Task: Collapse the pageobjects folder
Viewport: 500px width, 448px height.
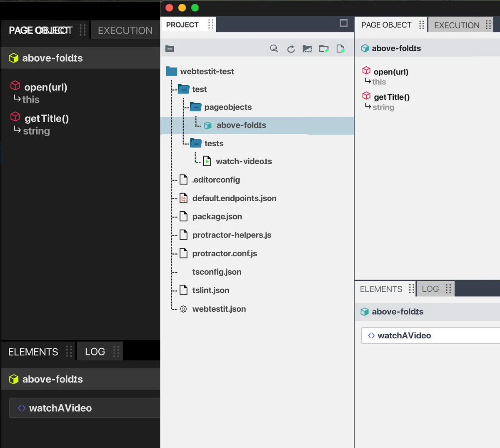Action: coord(196,107)
